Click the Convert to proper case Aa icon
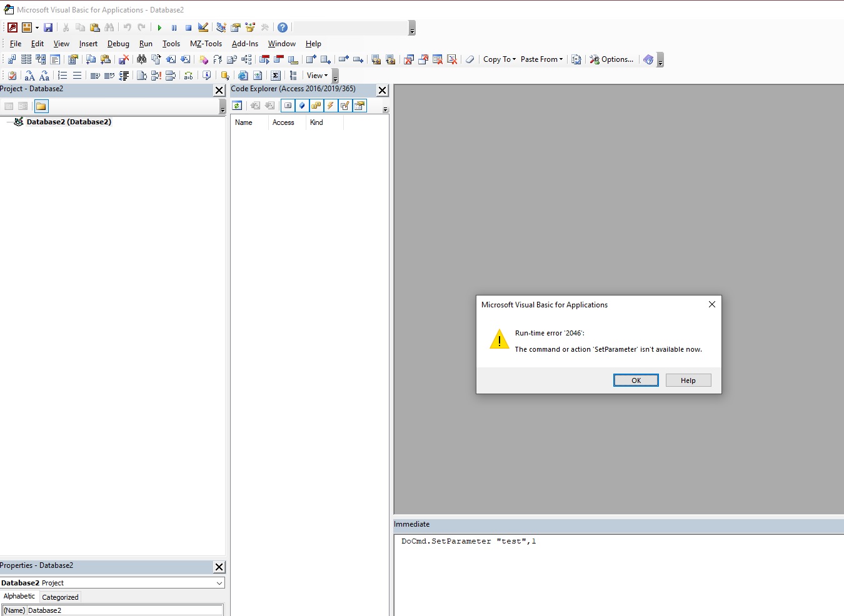The width and height of the screenshot is (844, 616). [x=44, y=76]
